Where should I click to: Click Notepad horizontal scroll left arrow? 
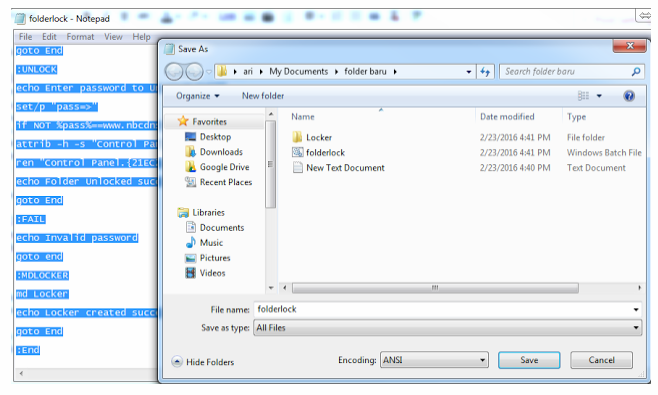pos(21,373)
